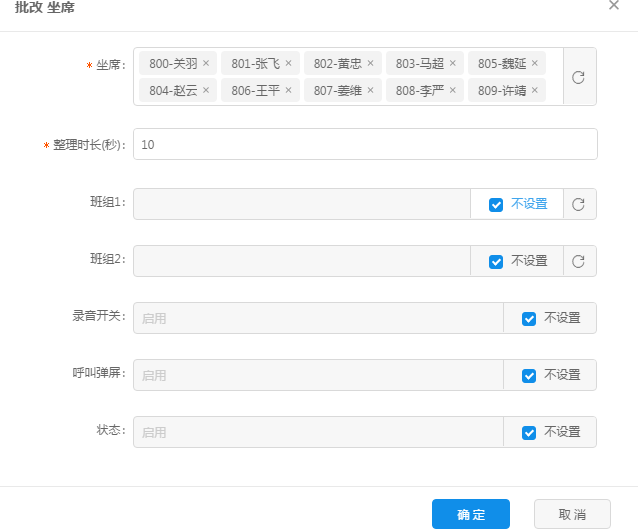Open the 录音开关 dropdown
Viewport: 638px width, 529px height.
[x=318, y=318]
